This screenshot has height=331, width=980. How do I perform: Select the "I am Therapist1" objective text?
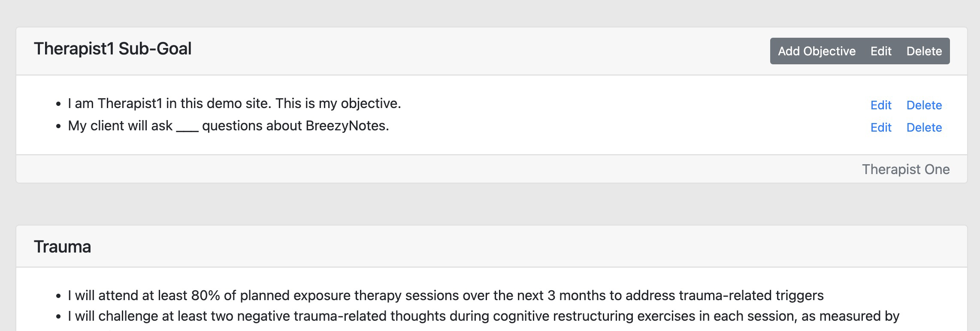(234, 103)
